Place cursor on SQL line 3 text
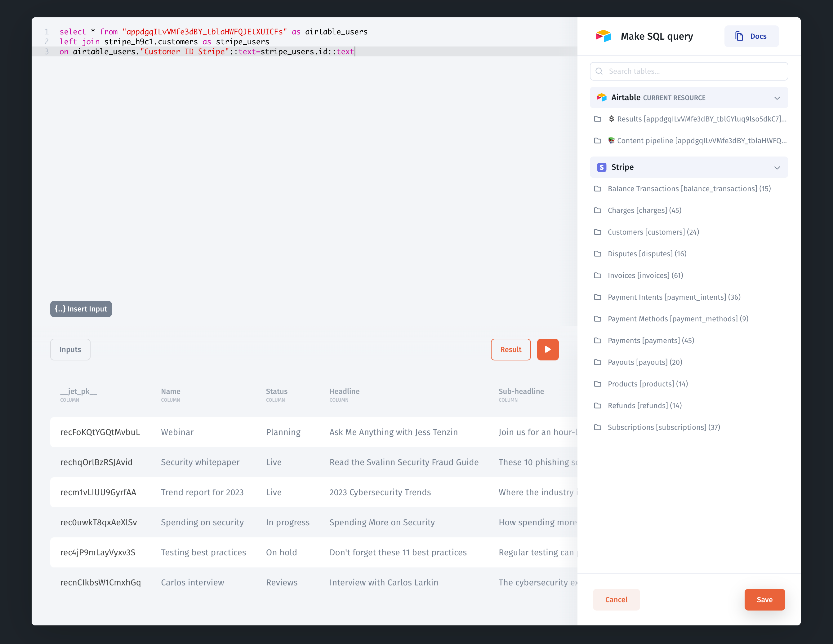The height and width of the screenshot is (644, 833). pyautogui.click(x=207, y=51)
